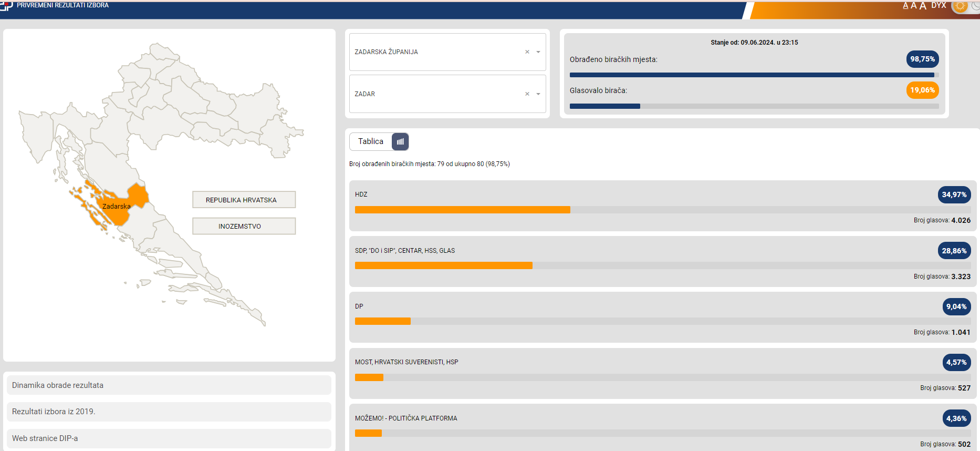
Task: Click the bar chart view icon
Action: click(x=400, y=141)
